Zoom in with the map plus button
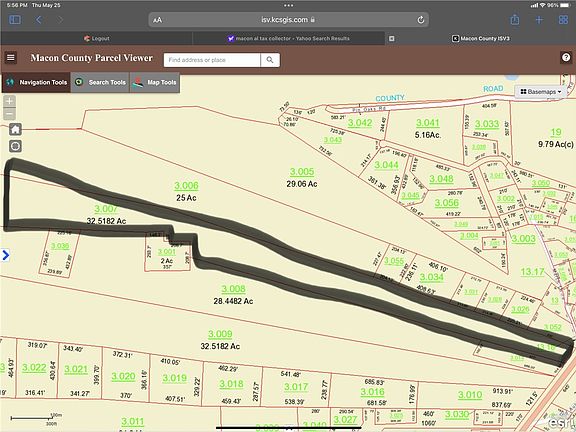The image size is (576, 432). coord(10,101)
